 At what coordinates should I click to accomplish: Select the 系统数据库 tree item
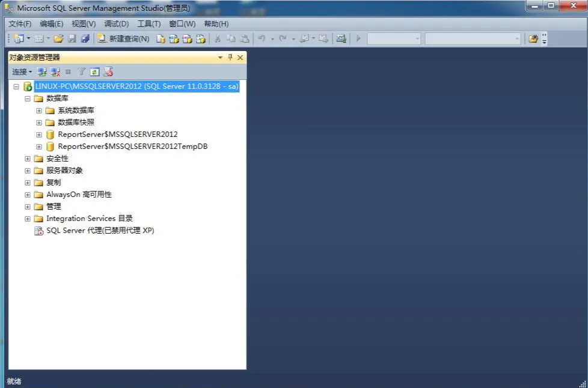click(x=76, y=111)
